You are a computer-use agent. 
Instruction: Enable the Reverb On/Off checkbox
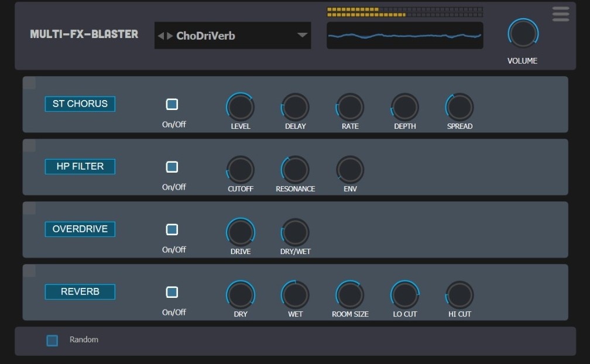tap(172, 292)
